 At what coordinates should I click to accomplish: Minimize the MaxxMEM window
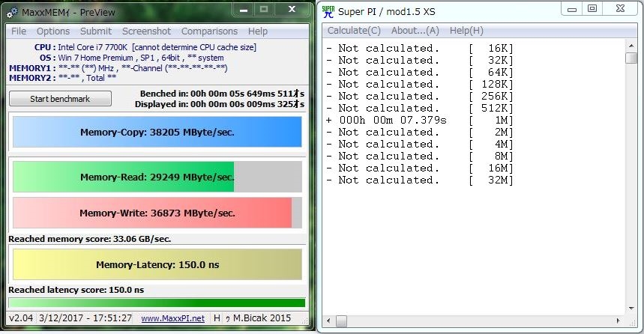pyautogui.click(x=244, y=10)
